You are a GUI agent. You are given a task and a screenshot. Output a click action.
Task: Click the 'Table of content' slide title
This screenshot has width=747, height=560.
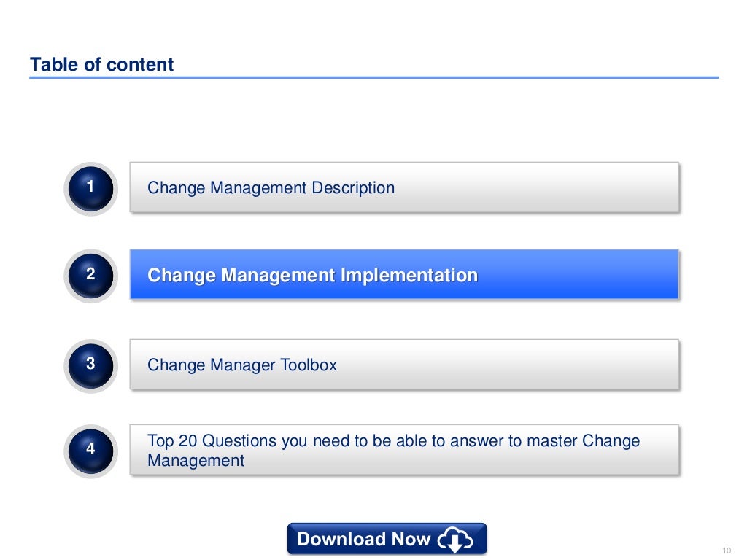tap(102, 65)
